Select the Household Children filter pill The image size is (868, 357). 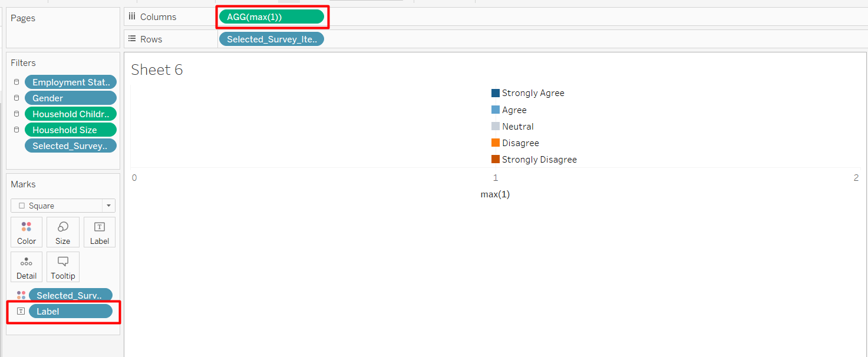(70, 114)
